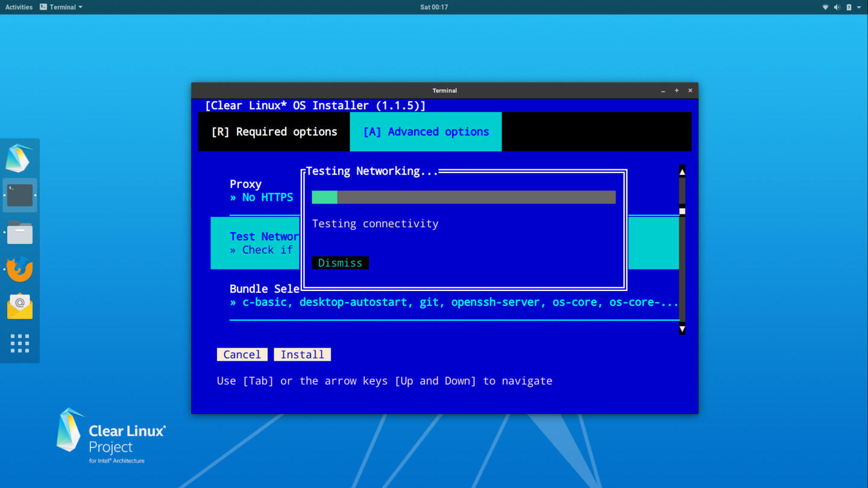The height and width of the screenshot is (488, 868).
Task: Click the Testing connectivity message
Action: coord(375,224)
